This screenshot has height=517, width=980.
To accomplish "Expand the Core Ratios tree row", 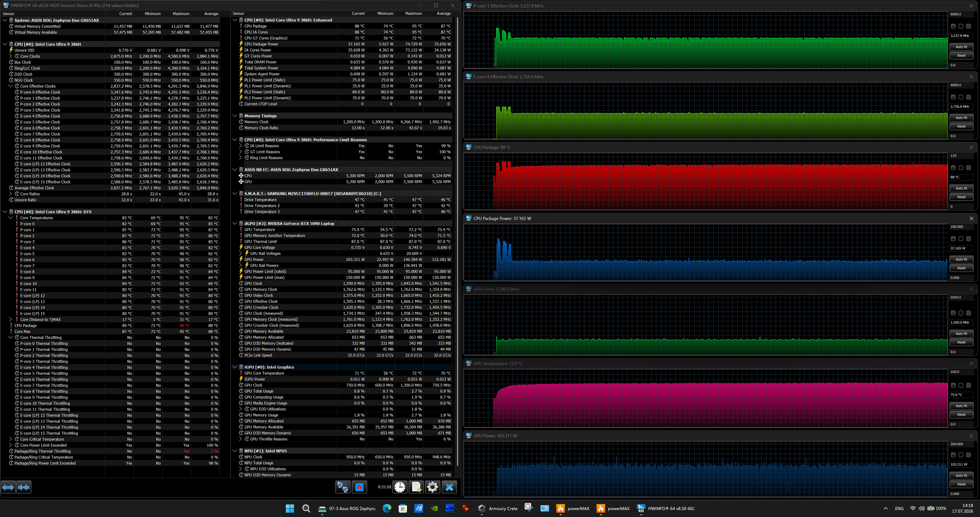I will (11, 194).
